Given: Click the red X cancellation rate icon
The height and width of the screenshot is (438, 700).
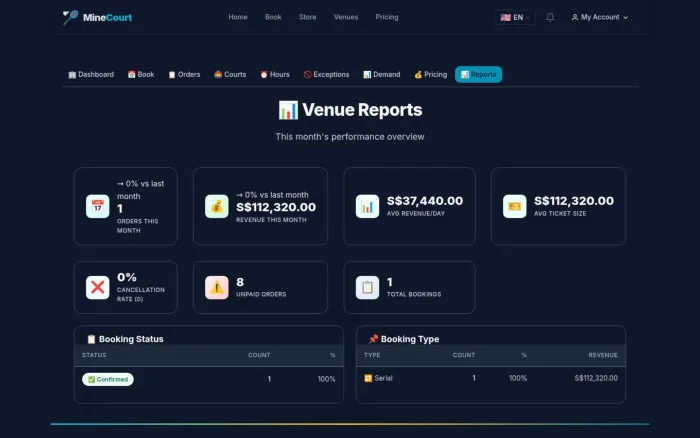Looking at the screenshot, I should click(x=97, y=288).
